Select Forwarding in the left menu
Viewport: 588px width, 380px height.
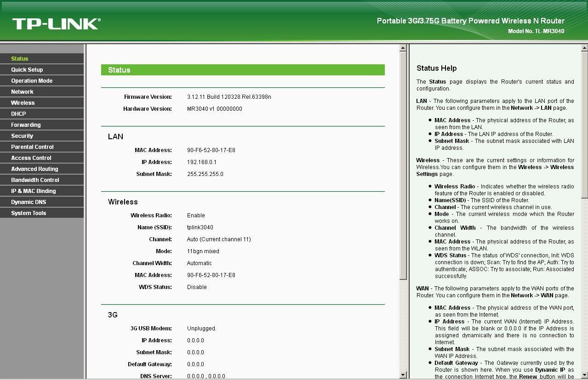click(x=26, y=125)
